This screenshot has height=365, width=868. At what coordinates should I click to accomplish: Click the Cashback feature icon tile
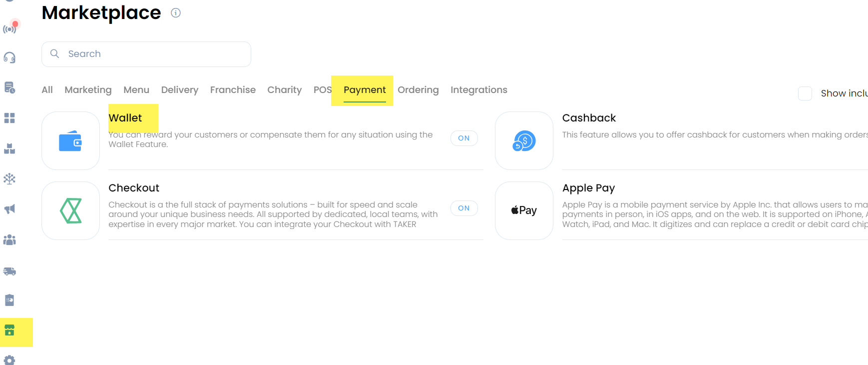[524, 140]
